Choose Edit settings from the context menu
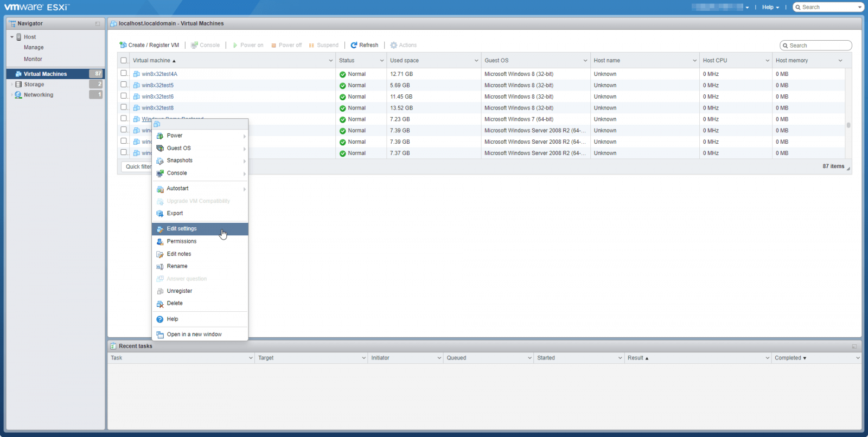Image resolution: width=868 pixels, height=437 pixels. pyautogui.click(x=200, y=229)
